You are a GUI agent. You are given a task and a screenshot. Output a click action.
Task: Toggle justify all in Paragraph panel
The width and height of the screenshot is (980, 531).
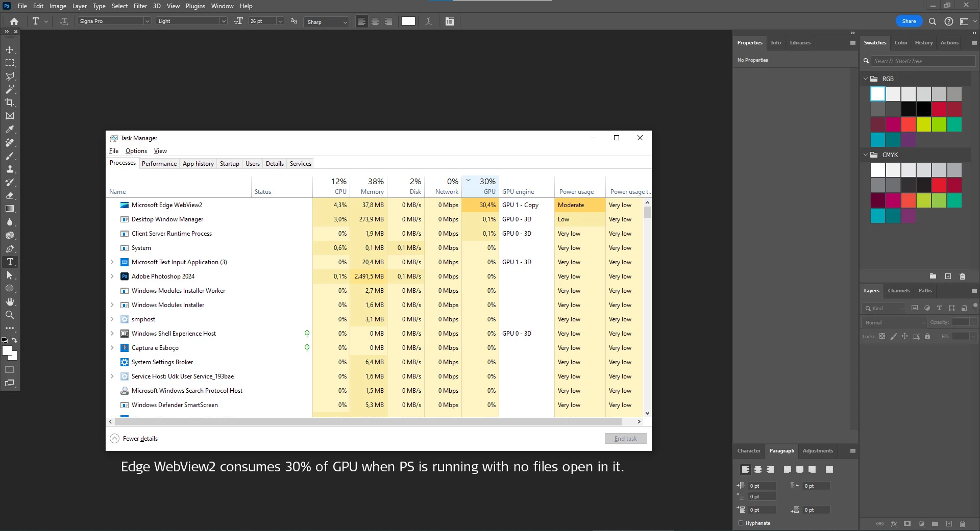pos(829,469)
